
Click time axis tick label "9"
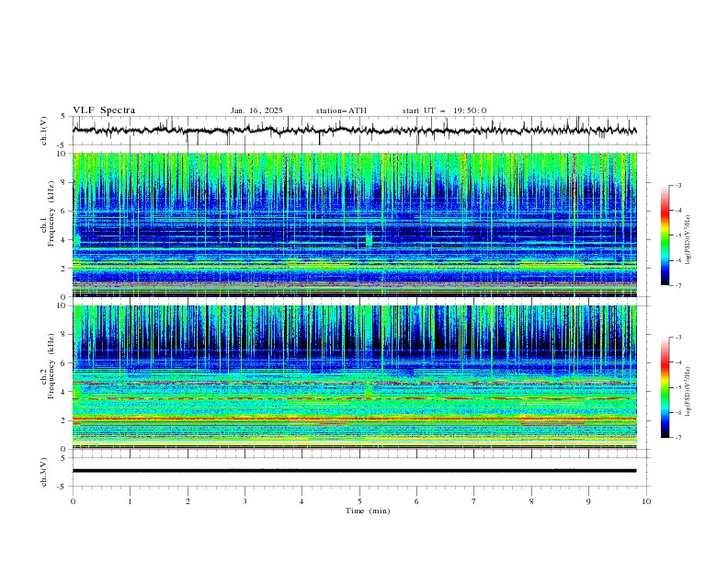[x=588, y=501]
